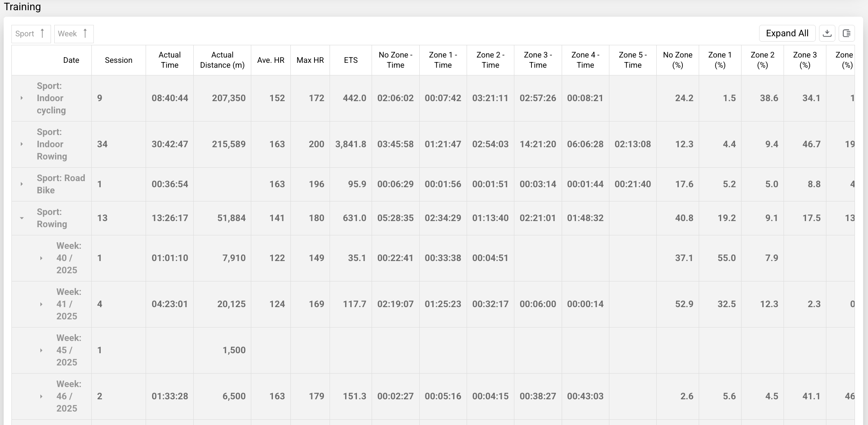Sort by Ave. HR column header
The height and width of the screenshot is (425, 868).
(x=271, y=60)
